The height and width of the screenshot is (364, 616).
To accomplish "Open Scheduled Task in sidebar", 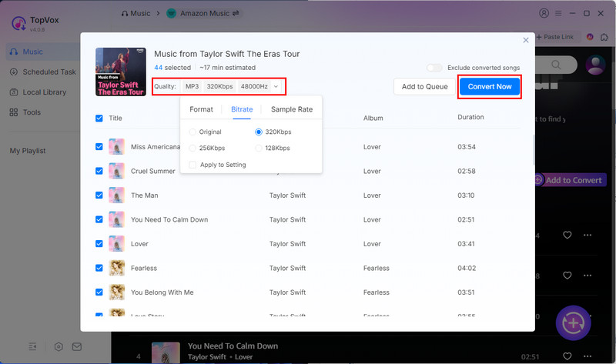I will click(x=43, y=72).
